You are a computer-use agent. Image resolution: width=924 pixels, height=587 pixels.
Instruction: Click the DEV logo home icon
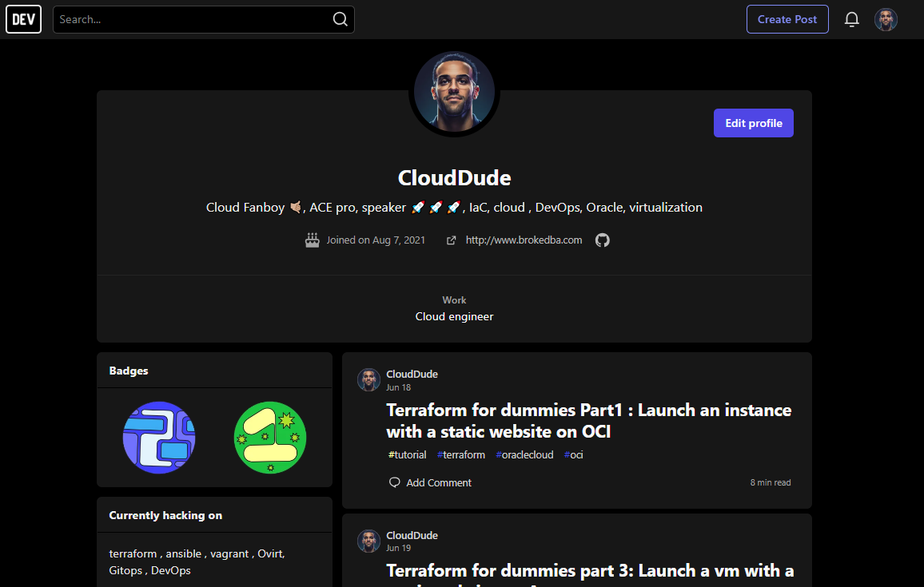pos(23,19)
